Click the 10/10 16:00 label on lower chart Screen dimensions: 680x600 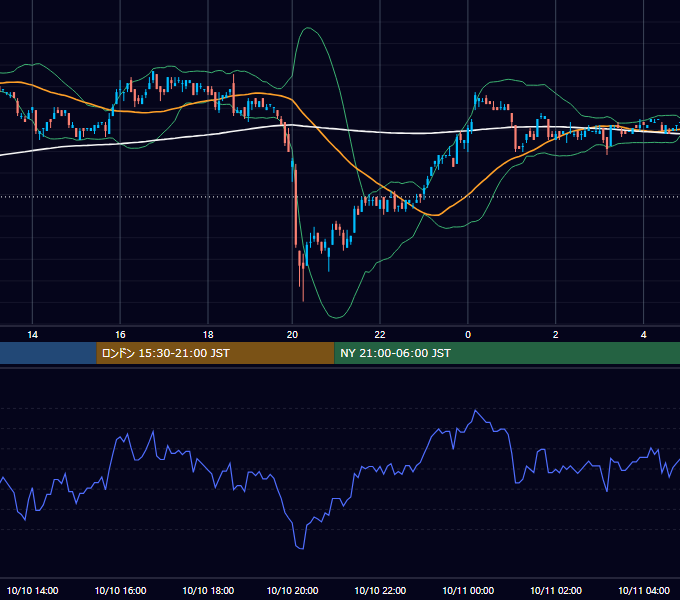pyautogui.click(x=120, y=590)
